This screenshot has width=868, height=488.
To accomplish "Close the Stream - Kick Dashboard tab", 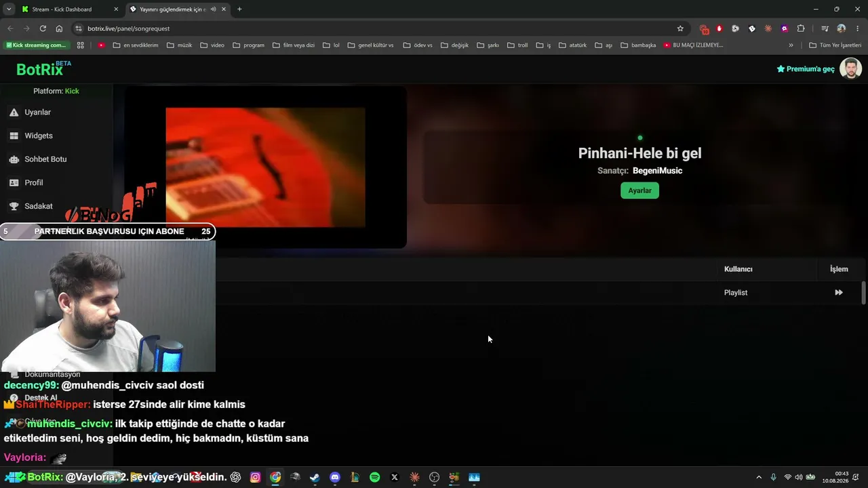I will [116, 9].
